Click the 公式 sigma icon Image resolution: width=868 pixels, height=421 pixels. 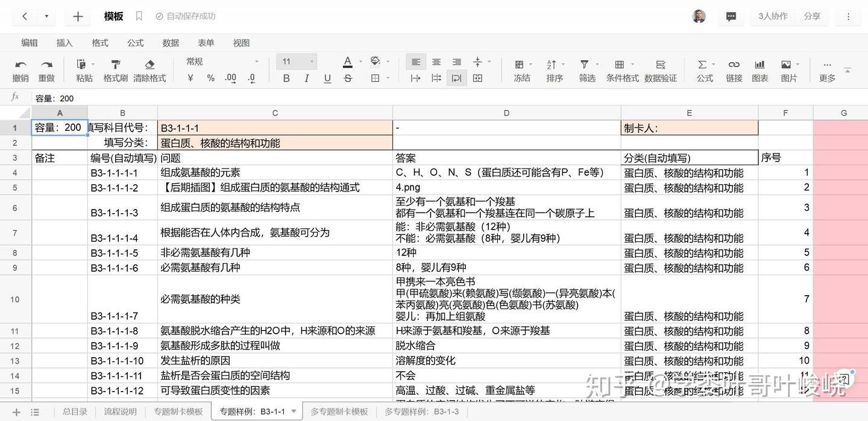pyautogui.click(x=702, y=64)
